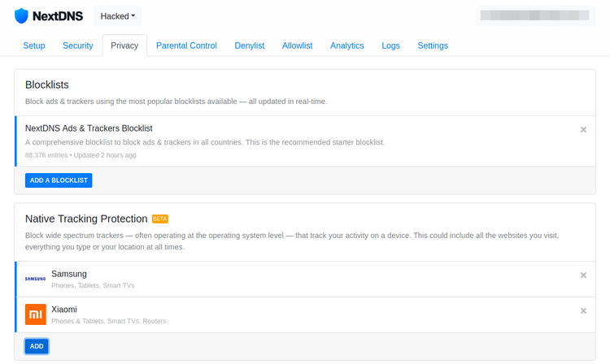610x364 pixels.
Task: Switch to the Setup tab
Action: [34, 45]
